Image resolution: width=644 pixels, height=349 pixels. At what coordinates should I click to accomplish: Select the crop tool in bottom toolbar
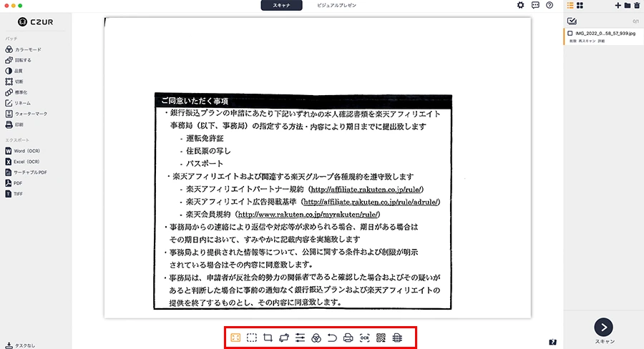[x=268, y=338]
